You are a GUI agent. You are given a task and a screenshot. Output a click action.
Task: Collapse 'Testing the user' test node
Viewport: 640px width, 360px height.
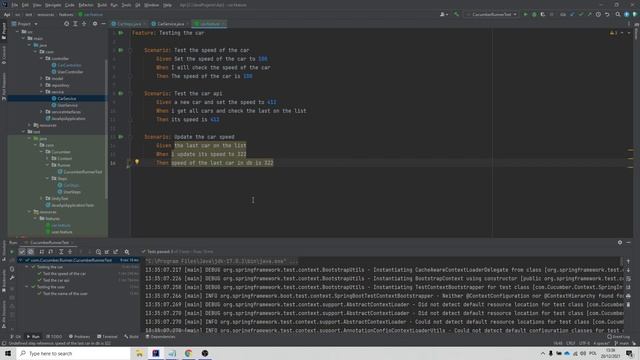pos(27,287)
